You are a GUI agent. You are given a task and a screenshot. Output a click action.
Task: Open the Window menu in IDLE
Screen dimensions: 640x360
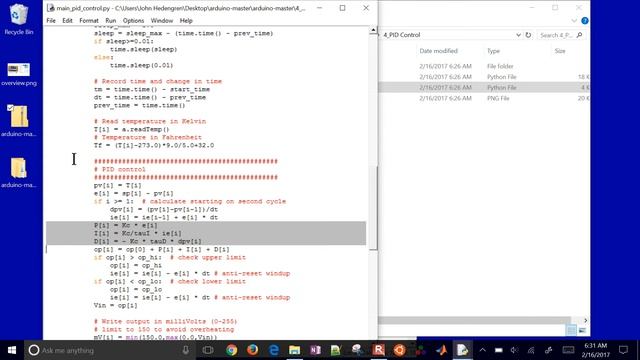coord(162,20)
